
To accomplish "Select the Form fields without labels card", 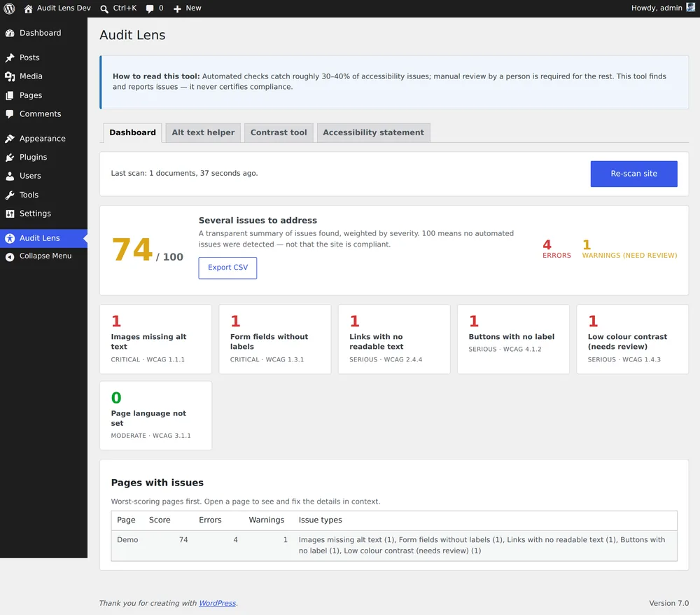I will (x=275, y=340).
